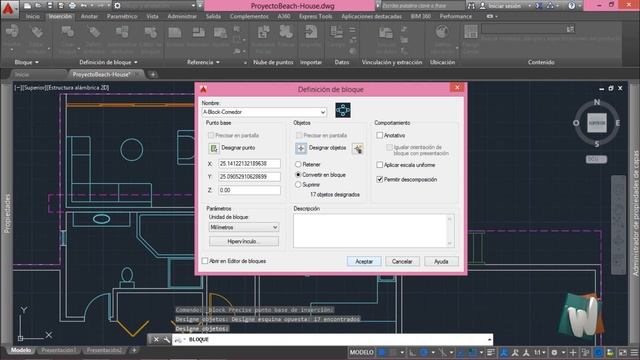
Task: Toggle lineweight display in status bar
Action: (x=491, y=352)
